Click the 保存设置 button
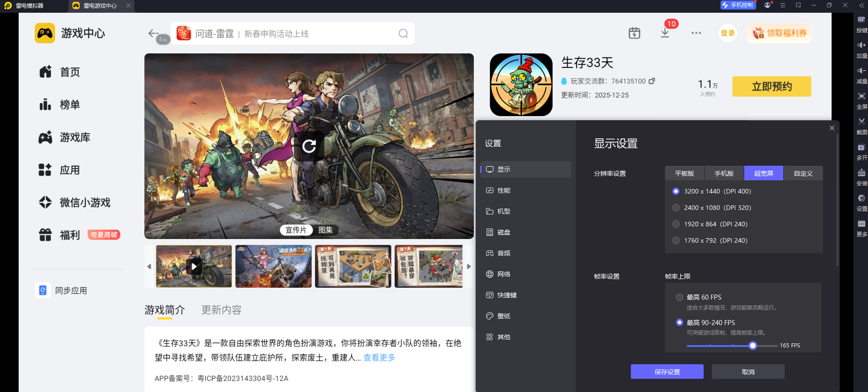The width and height of the screenshot is (868, 392). pyautogui.click(x=667, y=372)
